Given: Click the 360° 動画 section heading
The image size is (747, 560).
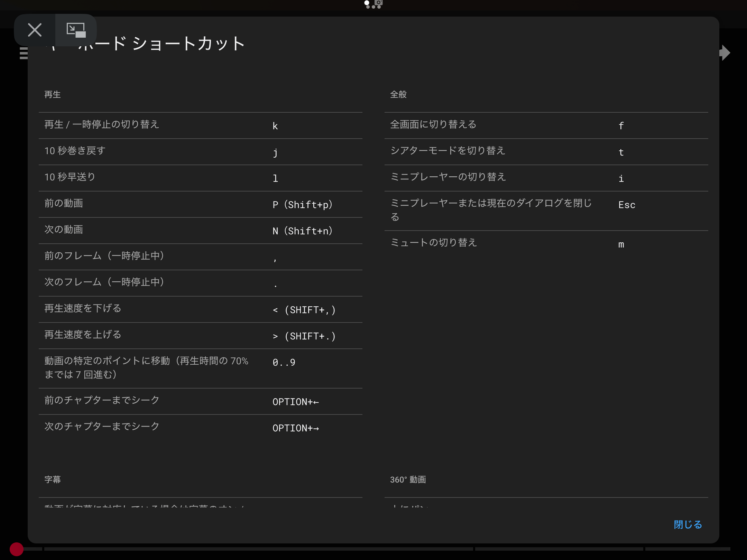Looking at the screenshot, I should click(x=408, y=479).
